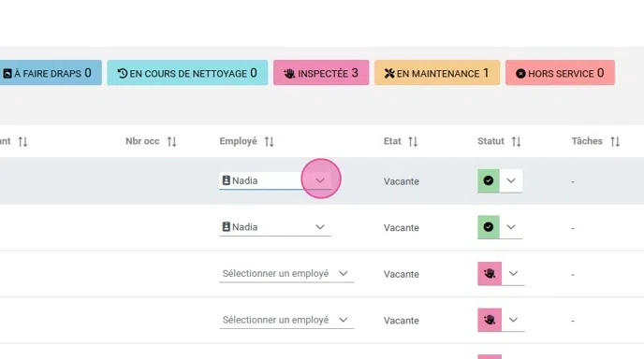Sort table by Nbr occ column
The image size is (644, 359).
coord(171,141)
